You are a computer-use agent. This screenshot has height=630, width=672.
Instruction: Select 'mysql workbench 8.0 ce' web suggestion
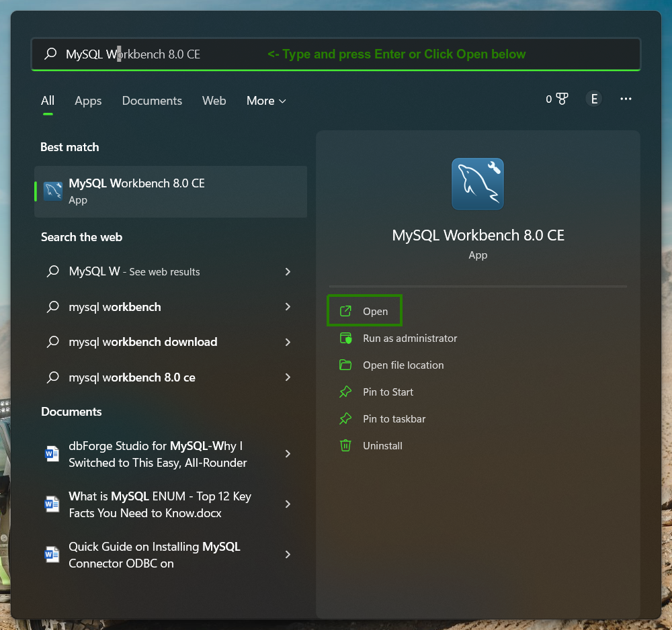(171, 377)
